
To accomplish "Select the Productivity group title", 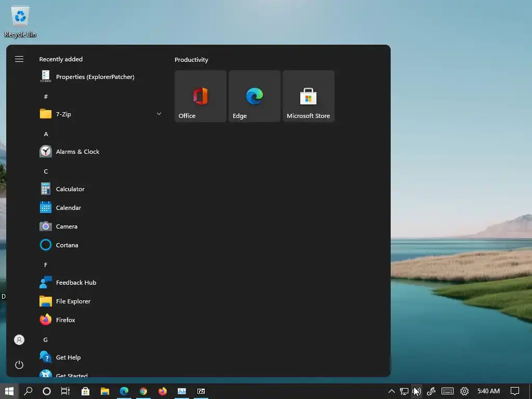I will pos(191,60).
